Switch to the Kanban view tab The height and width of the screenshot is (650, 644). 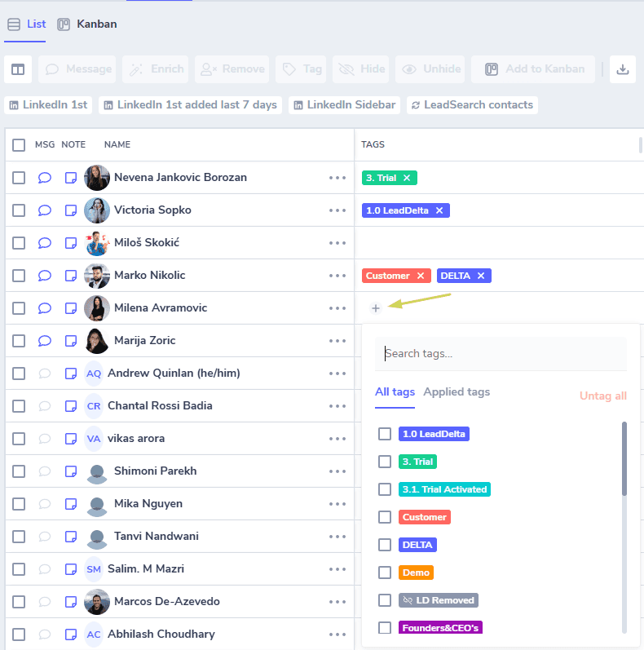[87, 24]
